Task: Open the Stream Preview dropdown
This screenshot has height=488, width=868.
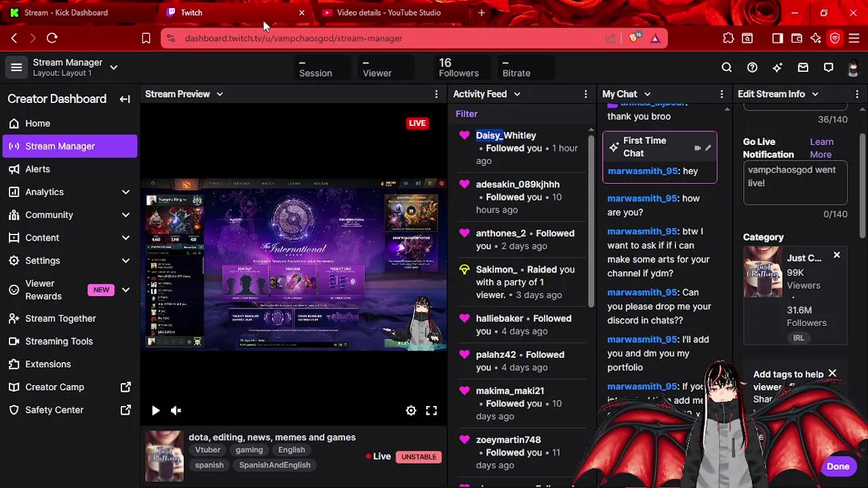Action: (220, 94)
